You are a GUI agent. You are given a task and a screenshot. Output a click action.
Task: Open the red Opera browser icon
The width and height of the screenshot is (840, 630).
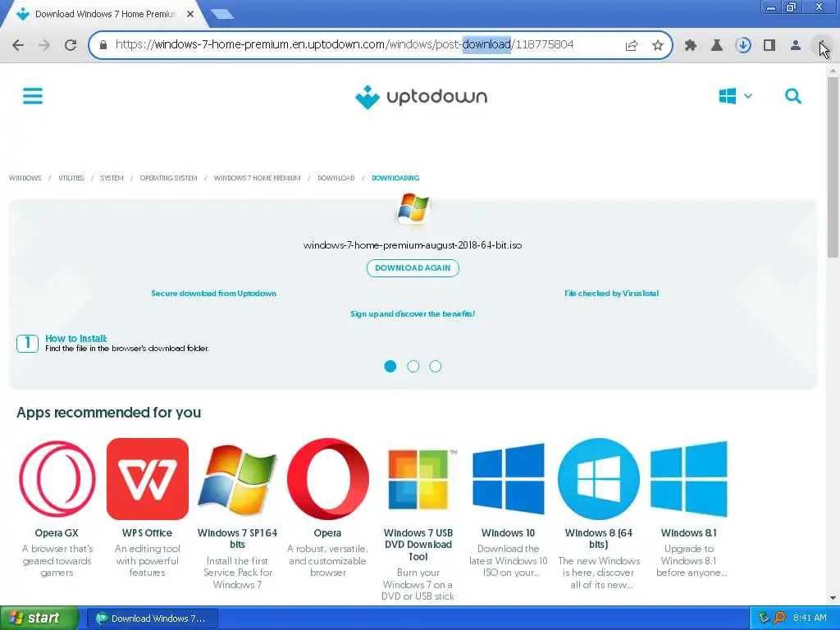(x=328, y=479)
